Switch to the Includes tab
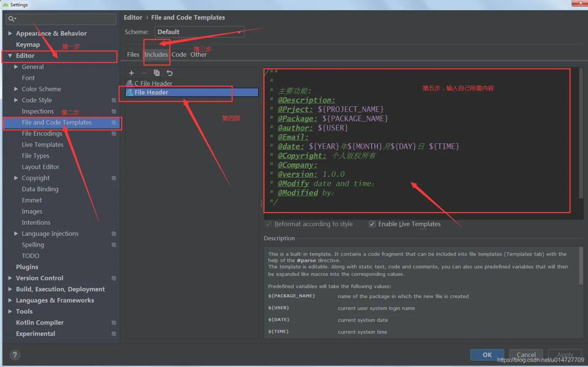This screenshot has height=367, width=588. pos(156,54)
